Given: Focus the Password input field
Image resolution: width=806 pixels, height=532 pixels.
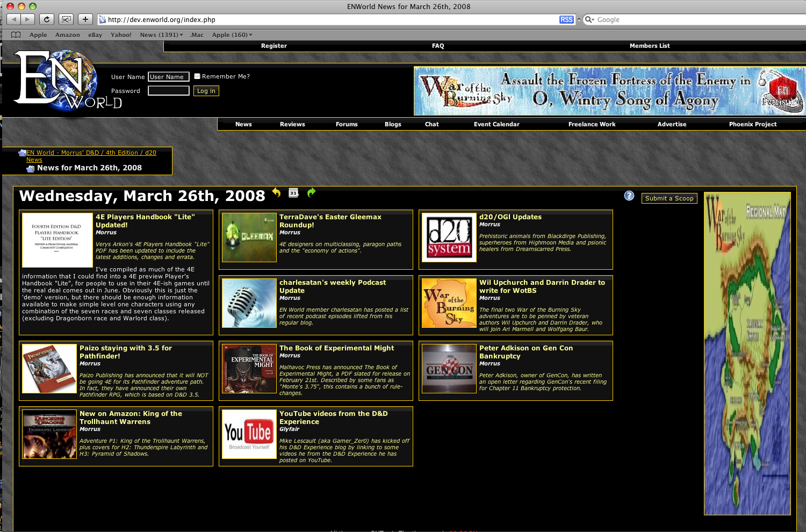Looking at the screenshot, I should (169, 91).
